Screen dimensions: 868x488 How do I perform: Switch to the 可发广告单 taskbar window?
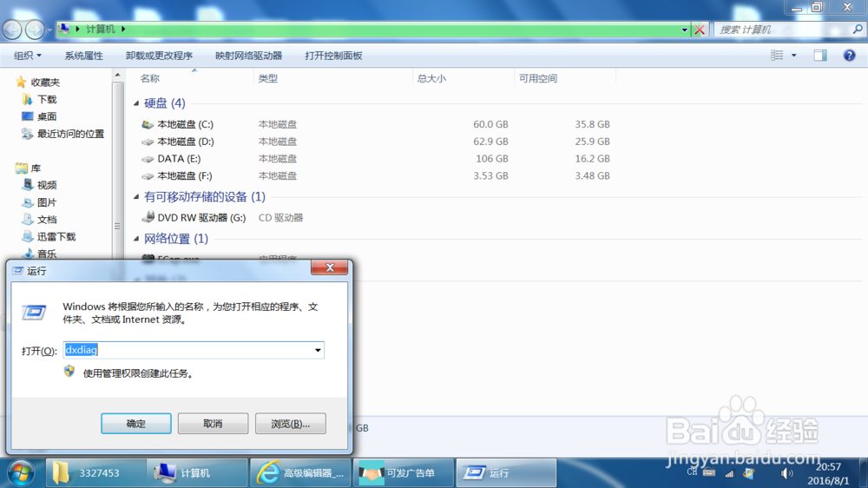coord(404,473)
